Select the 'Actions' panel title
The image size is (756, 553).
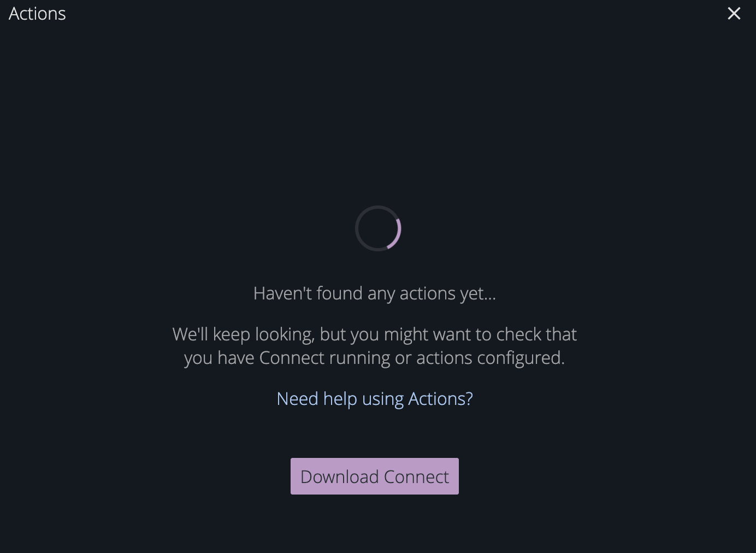click(37, 14)
